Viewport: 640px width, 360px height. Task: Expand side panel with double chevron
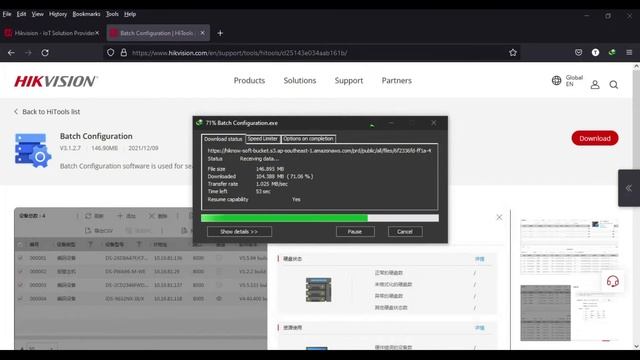pyautogui.click(x=629, y=188)
